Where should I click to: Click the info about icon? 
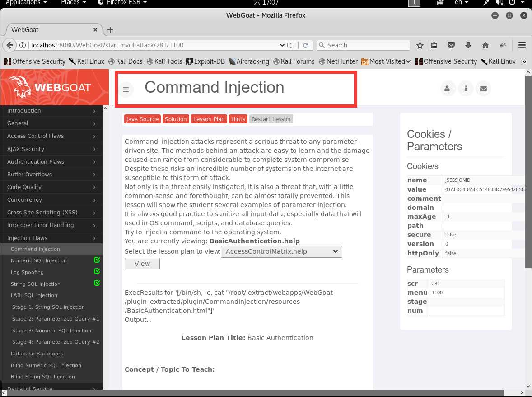coord(466,89)
